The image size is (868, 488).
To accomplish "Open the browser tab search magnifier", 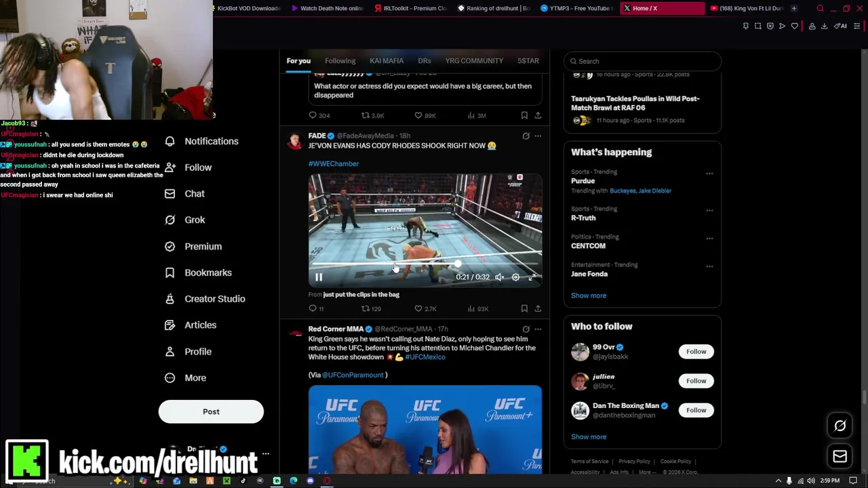I will tap(820, 8).
